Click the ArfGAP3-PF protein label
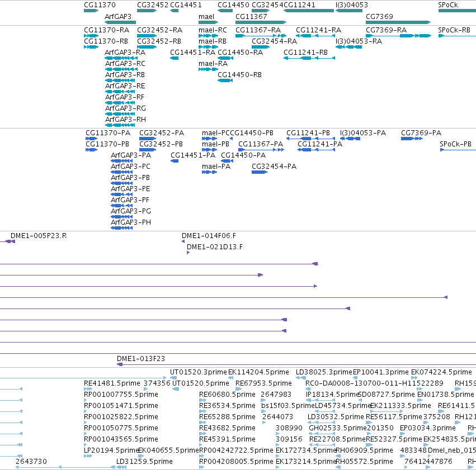The width and height of the screenshot is (476, 470). pos(130,200)
